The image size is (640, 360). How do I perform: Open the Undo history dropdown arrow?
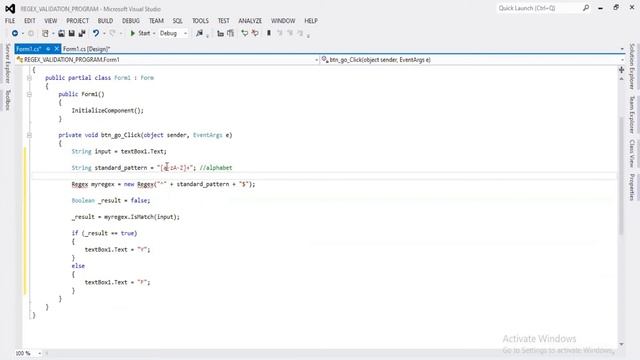point(104,33)
